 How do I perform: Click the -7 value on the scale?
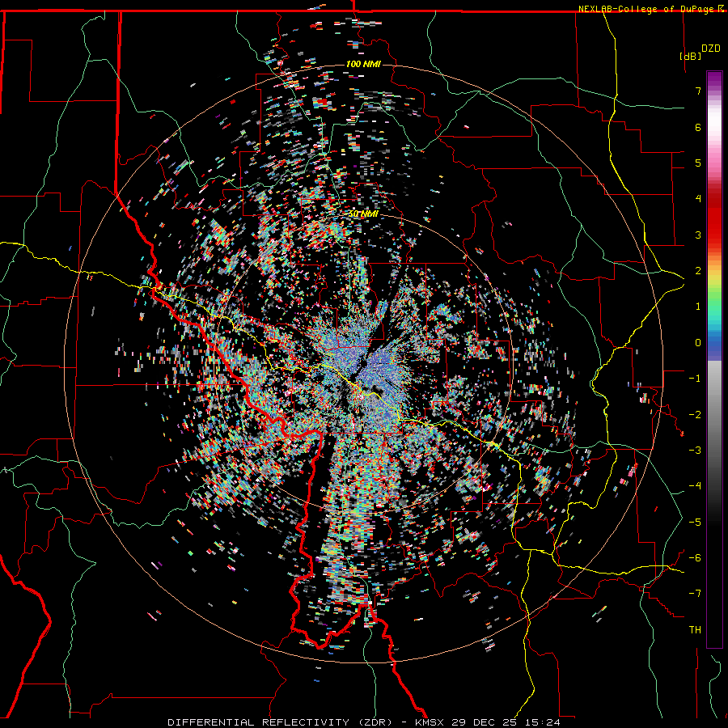pos(695,594)
